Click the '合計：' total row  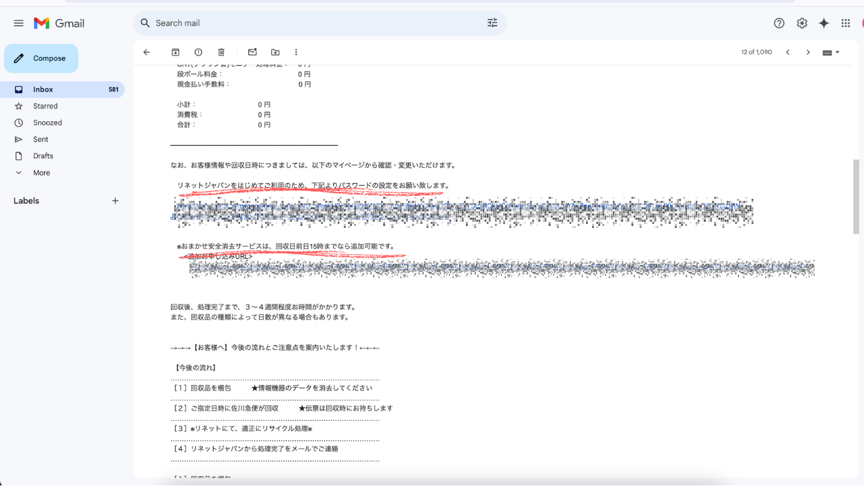224,125
